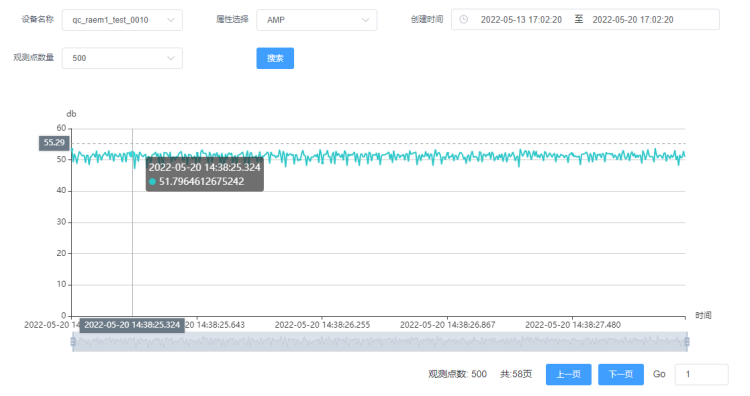Expand the AMP attribute selector
Viewport: 750px width, 396px height.
coord(317,20)
